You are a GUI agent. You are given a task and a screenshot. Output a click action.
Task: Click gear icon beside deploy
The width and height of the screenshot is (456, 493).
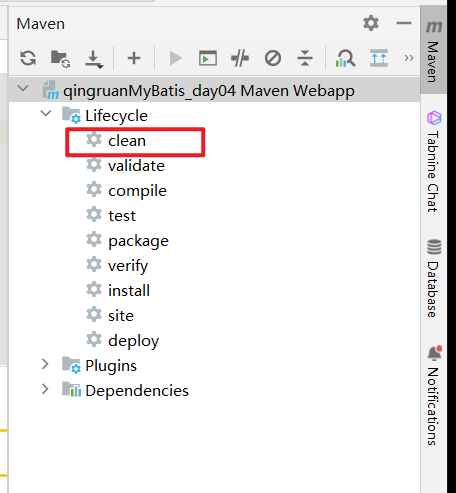[x=94, y=339]
